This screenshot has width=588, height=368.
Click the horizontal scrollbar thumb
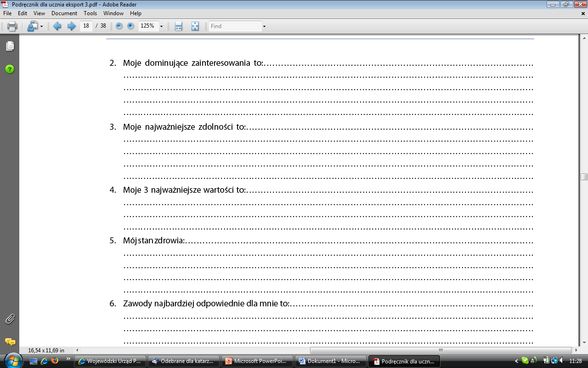pos(441,350)
